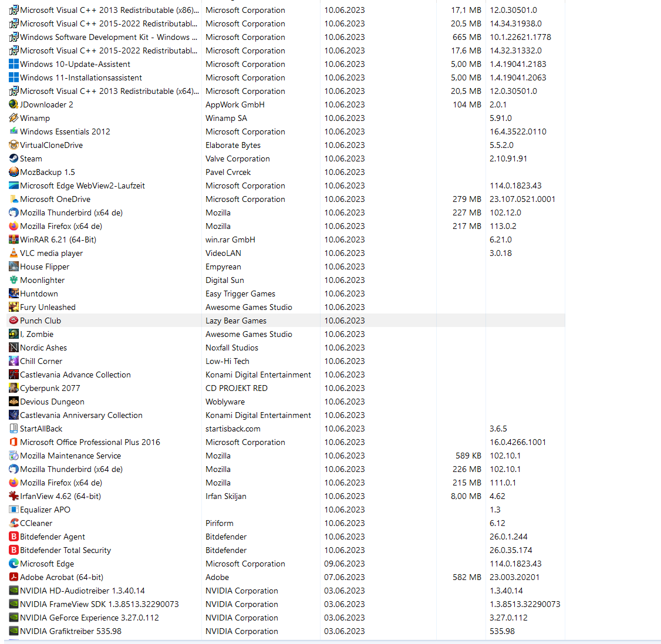
Task: Click the Windows 10-Update-Assistent icon
Action: click(14, 63)
